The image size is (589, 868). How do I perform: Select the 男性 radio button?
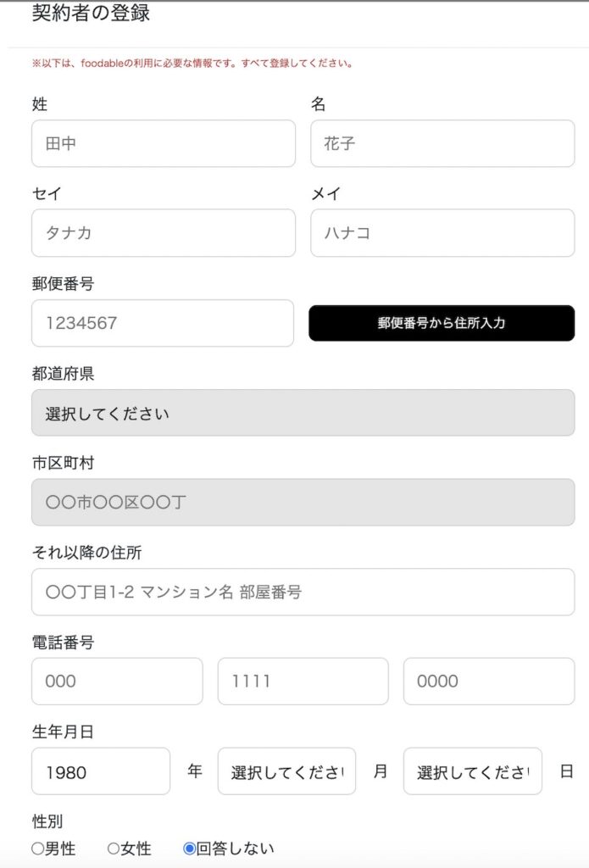(x=37, y=848)
